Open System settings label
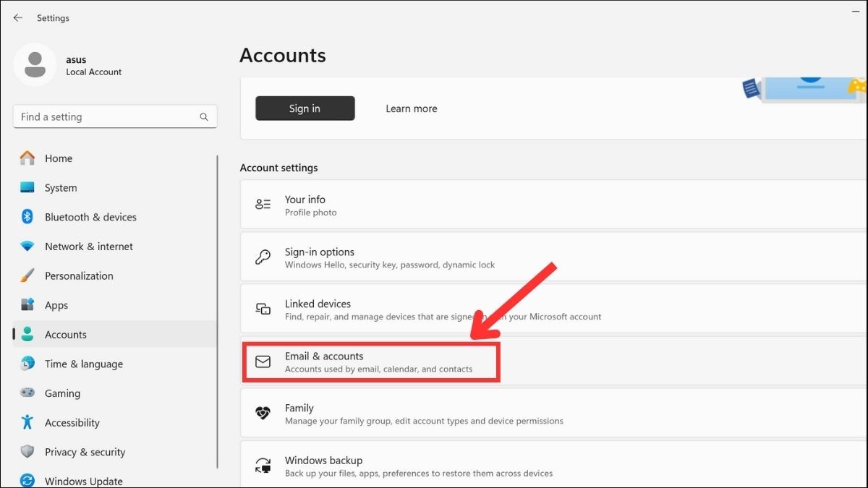 [x=61, y=188]
